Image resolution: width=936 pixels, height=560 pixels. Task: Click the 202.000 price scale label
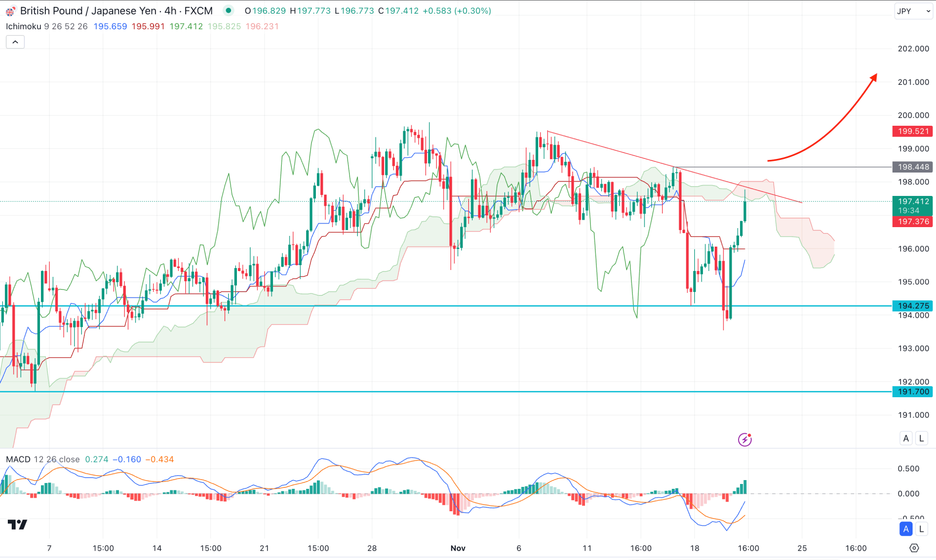[914, 49]
